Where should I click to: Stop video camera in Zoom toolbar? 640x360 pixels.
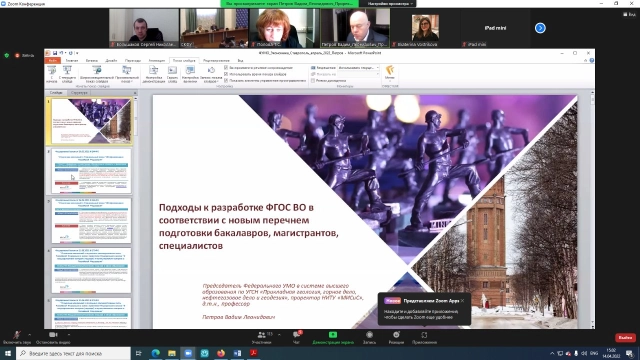coord(53,337)
